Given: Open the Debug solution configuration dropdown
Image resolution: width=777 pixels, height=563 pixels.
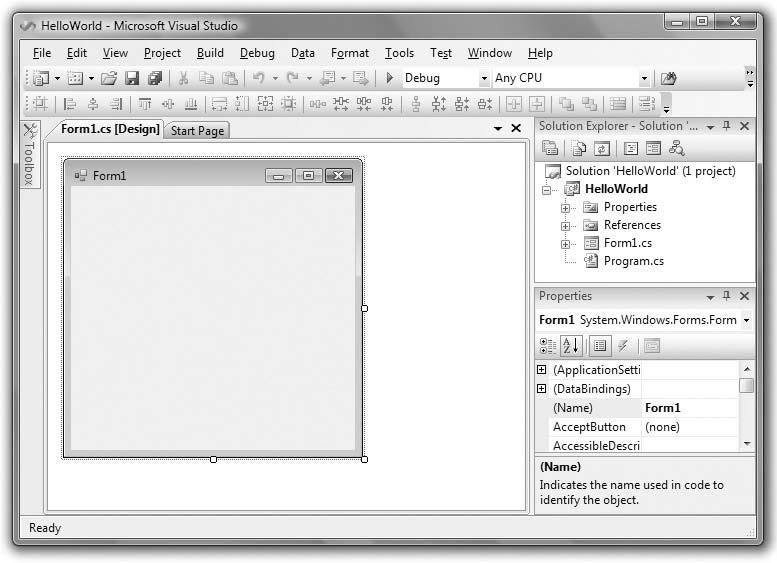Looking at the screenshot, I should pos(484,78).
